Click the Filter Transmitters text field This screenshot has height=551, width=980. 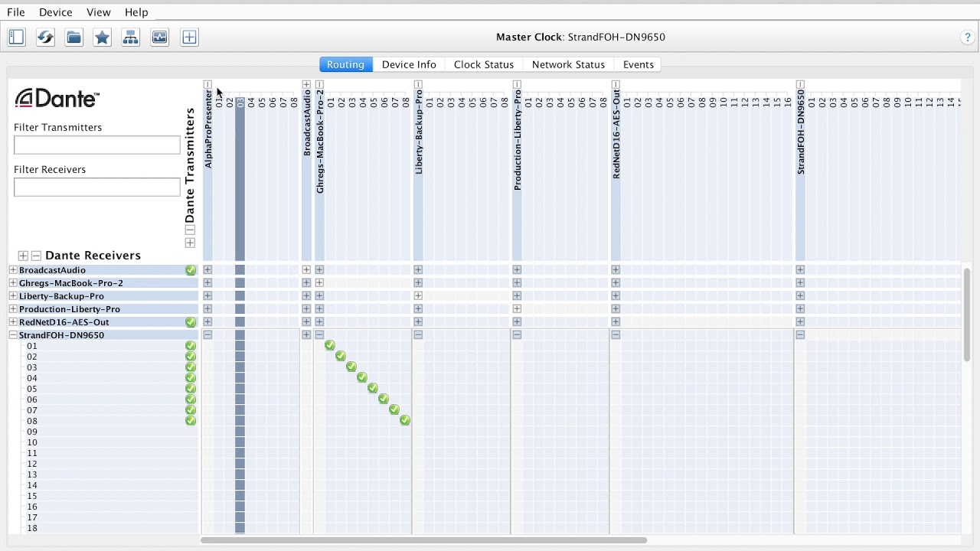click(x=97, y=145)
